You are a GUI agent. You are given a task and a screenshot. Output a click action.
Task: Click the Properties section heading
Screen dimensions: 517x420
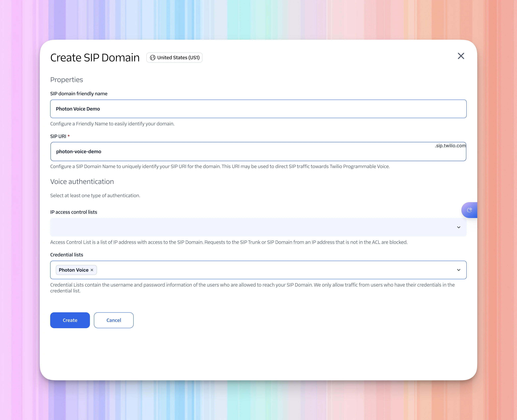(x=67, y=80)
